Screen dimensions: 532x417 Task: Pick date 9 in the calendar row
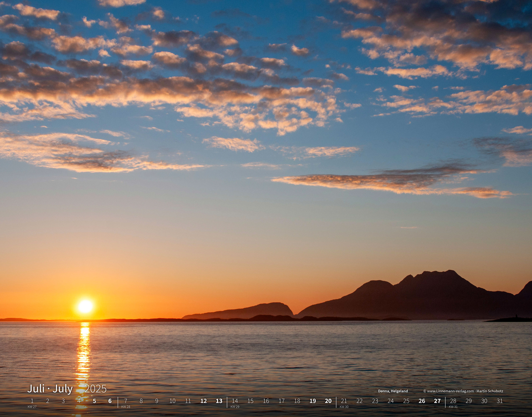click(x=157, y=401)
